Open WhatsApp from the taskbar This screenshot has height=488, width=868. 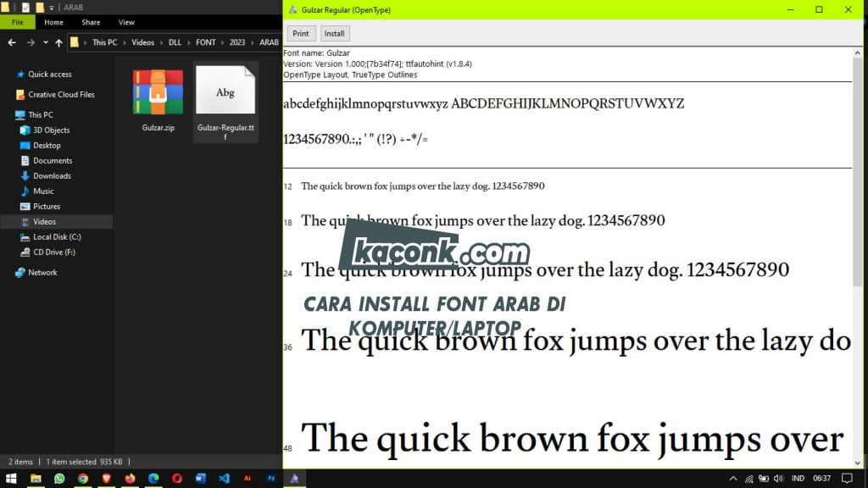tap(59, 478)
